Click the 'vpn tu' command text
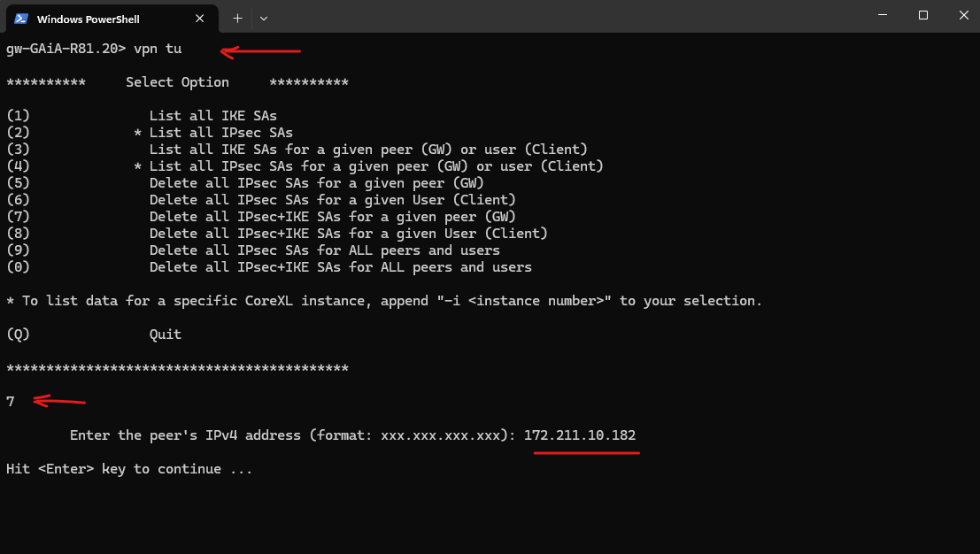Screen dimensions: 980x554 (x=158, y=49)
